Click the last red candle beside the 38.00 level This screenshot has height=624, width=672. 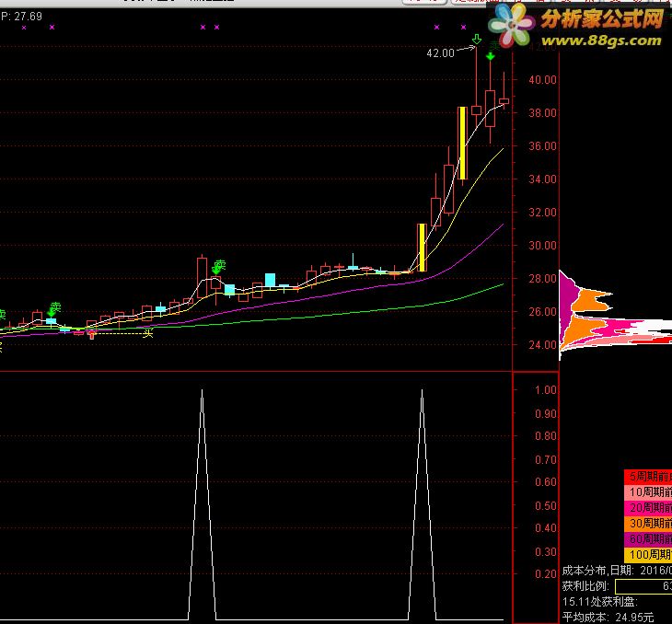[x=504, y=101]
